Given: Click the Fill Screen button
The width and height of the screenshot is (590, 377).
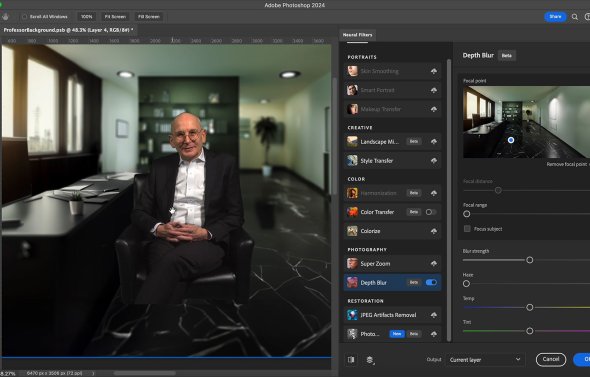Looking at the screenshot, I should point(149,17).
